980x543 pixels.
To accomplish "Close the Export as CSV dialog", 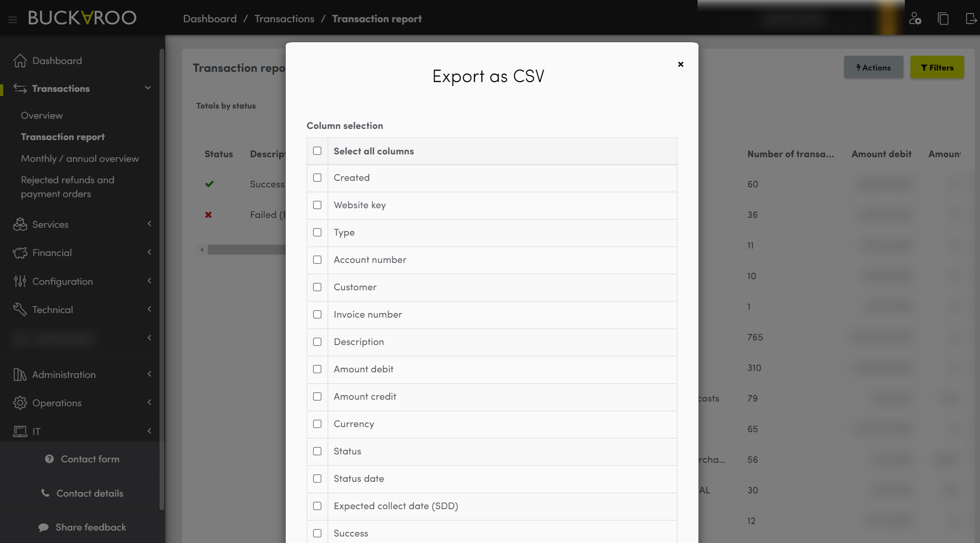I will tap(680, 64).
